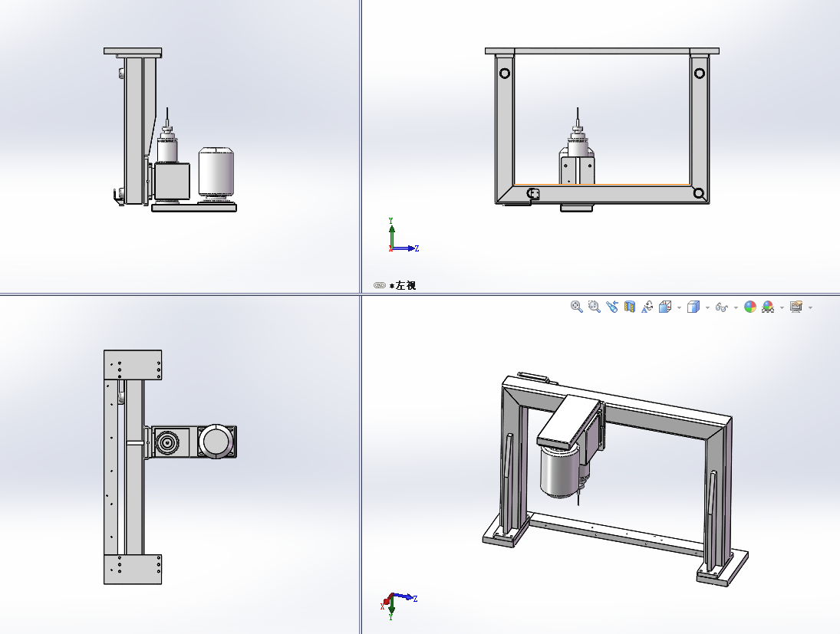Expand the View Settings dropdown arrow
Viewport: 840px width, 634px height.
click(810, 307)
